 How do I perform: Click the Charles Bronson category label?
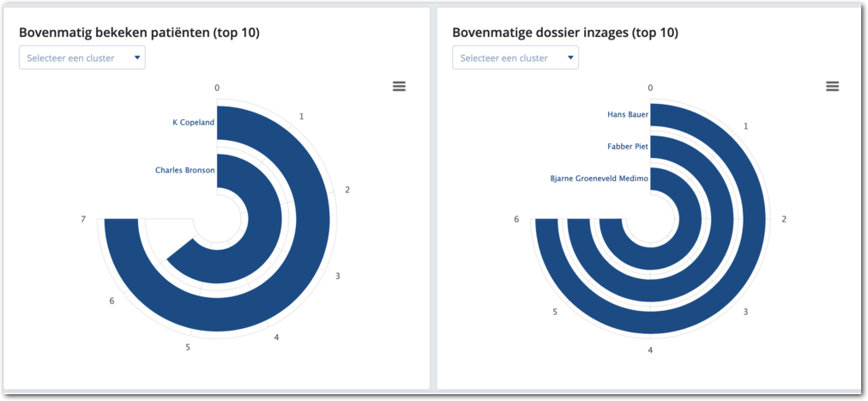(x=184, y=170)
